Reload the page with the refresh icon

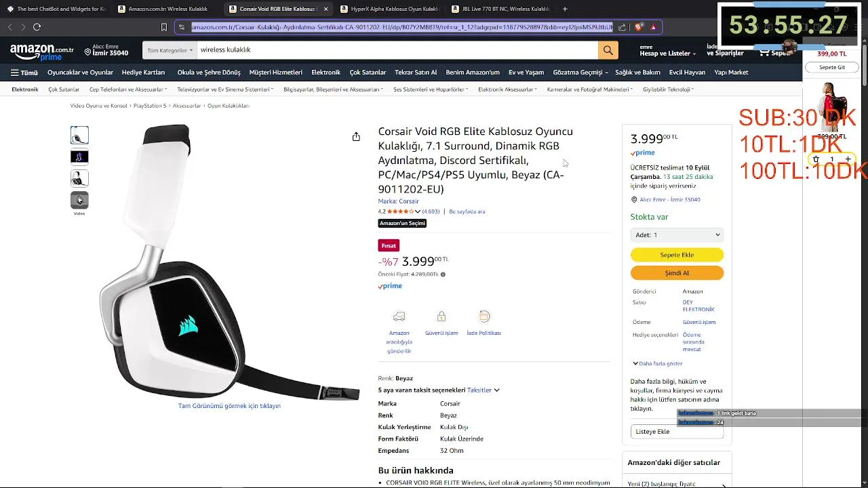point(37,27)
